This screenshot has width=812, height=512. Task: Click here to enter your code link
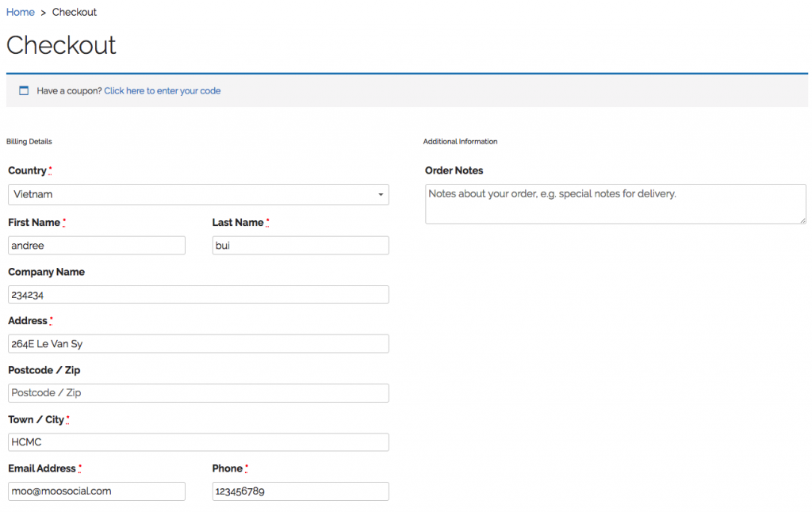coord(162,90)
